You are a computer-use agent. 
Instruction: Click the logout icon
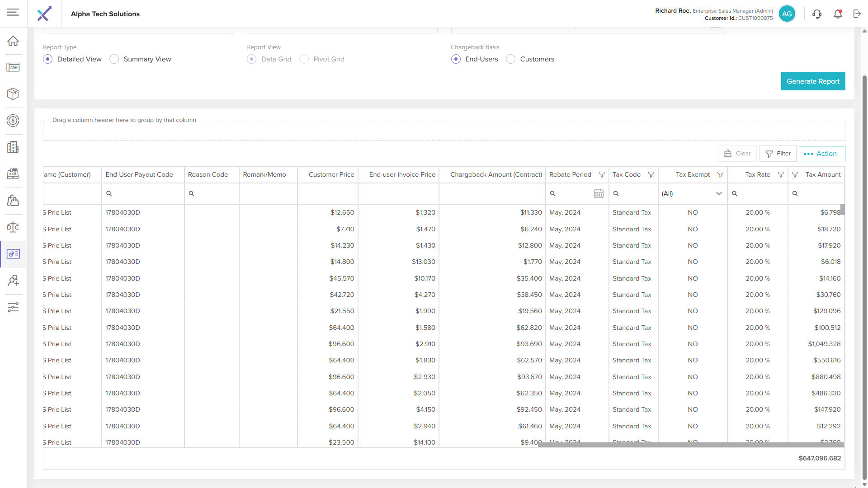(x=857, y=14)
